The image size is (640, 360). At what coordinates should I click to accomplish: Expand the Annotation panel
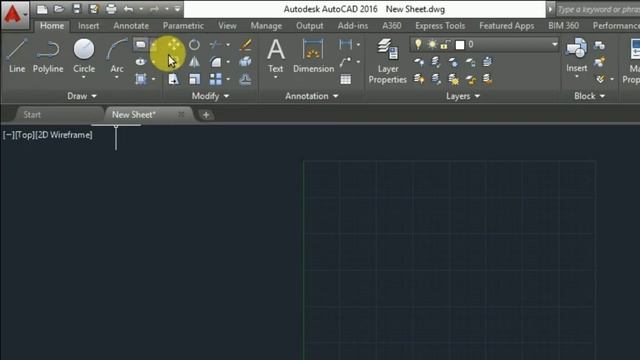tap(311, 96)
